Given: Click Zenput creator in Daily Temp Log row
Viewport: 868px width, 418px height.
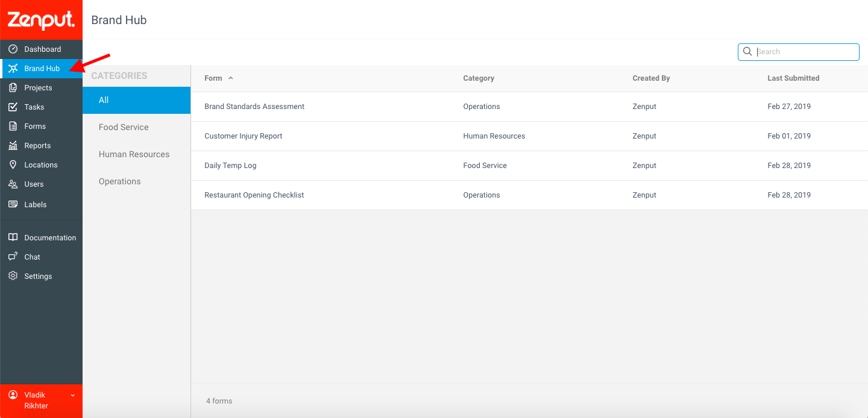Looking at the screenshot, I should (644, 166).
